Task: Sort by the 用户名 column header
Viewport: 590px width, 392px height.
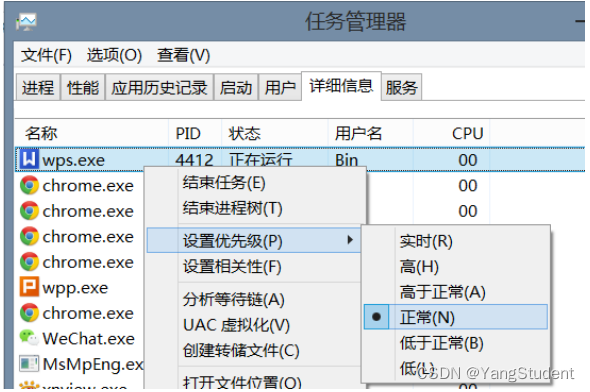Action: (x=371, y=133)
